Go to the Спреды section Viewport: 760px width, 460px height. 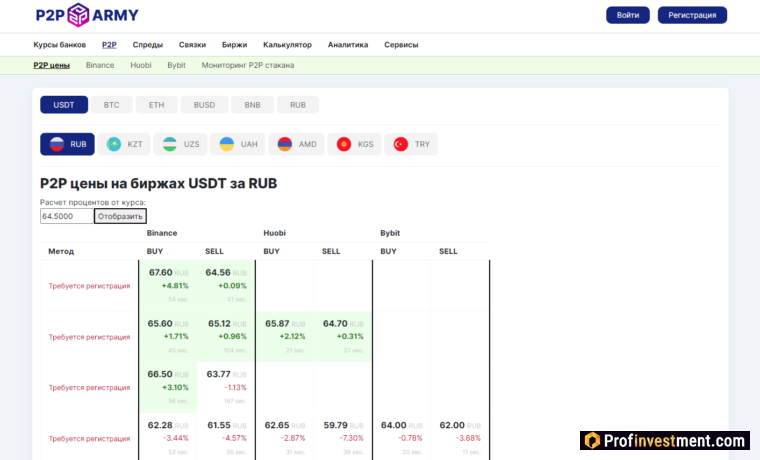(147, 45)
